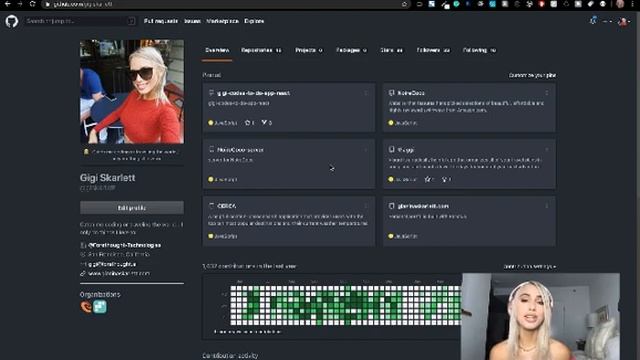Open the Contribution settings dropdown
This screenshot has height=360, width=640.
click(529, 267)
